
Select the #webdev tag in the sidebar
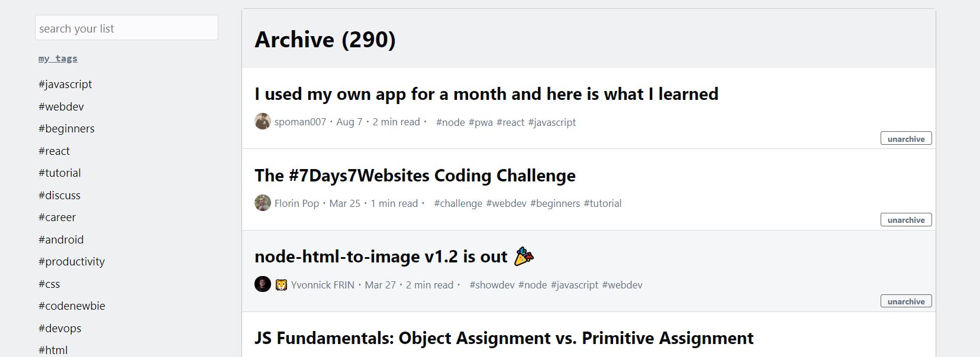[61, 106]
